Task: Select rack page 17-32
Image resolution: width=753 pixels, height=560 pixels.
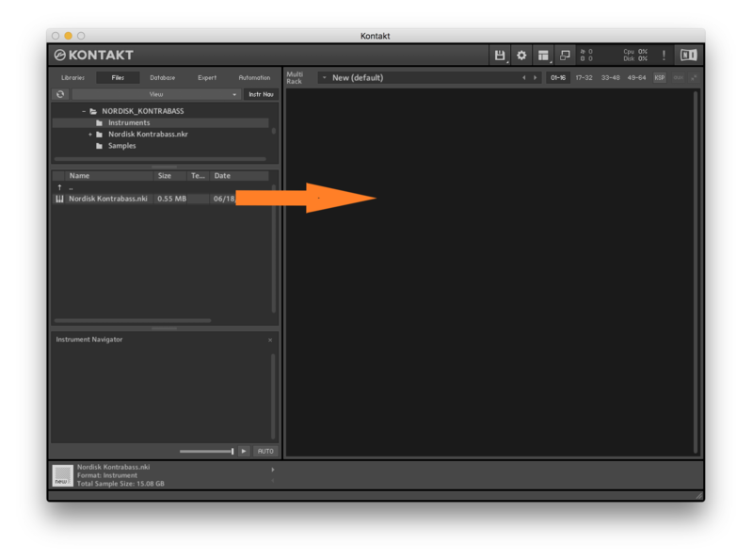Action: pyautogui.click(x=584, y=78)
